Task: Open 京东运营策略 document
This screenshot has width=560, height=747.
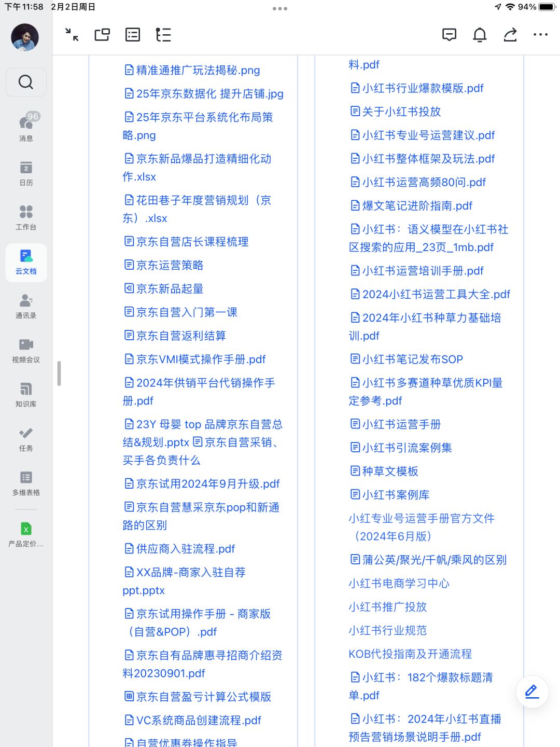Action: [164, 265]
